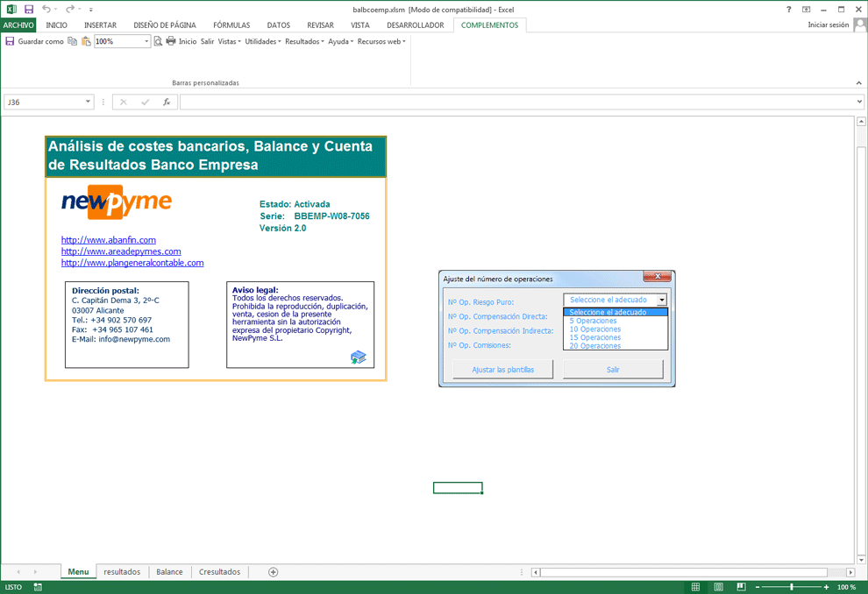
Task: Open the Recursos web dropdown menu
Action: pyautogui.click(x=381, y=41)
